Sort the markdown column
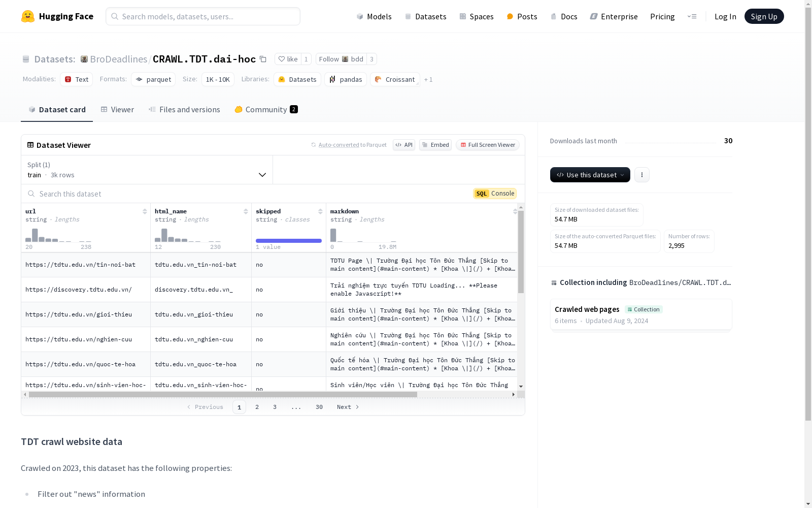The width and height of the screenshot is (812, 508). point(515,211)
